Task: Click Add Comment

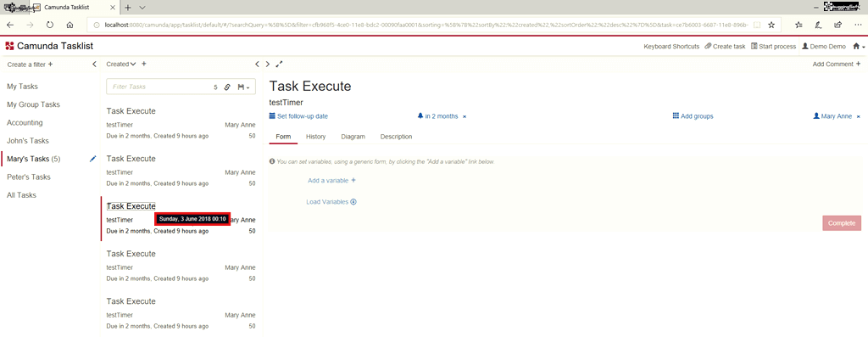Action: pyautogui.click(x=837, y=65)
